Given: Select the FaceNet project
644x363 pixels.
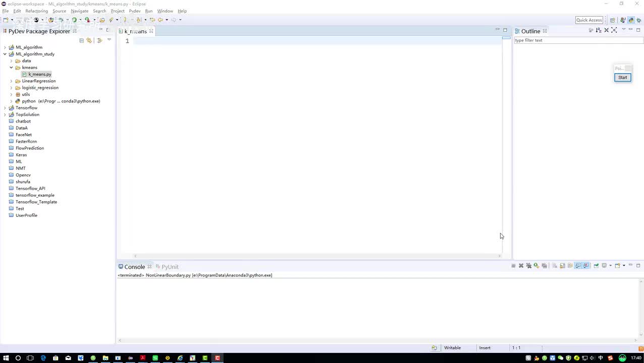Looking at the screenshot, I should click(x=24, y=135).
